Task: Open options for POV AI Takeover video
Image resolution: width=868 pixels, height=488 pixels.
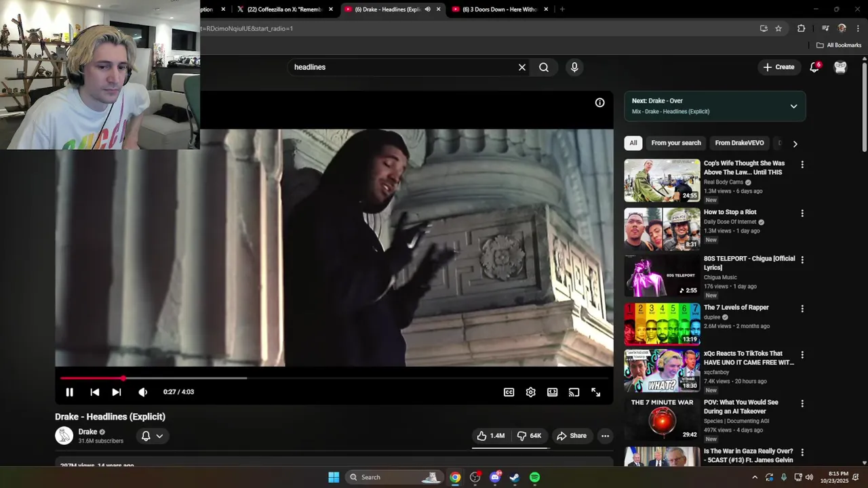Action: coord(802,403)
